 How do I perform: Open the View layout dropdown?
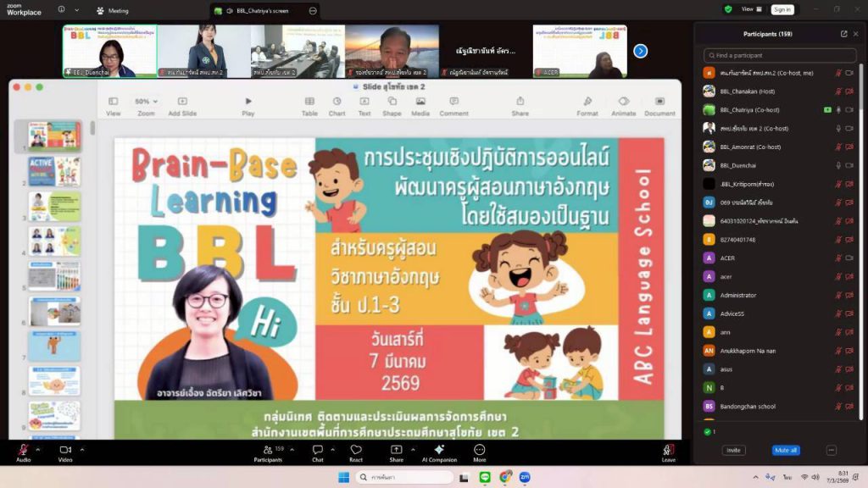(749, 9)
